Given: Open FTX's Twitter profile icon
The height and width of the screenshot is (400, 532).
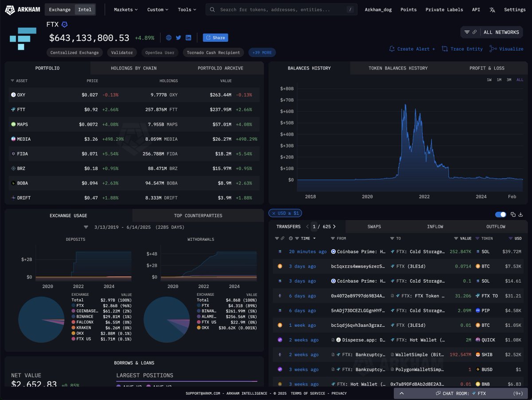Looking at the screenshot, I should tap(178, 38).
